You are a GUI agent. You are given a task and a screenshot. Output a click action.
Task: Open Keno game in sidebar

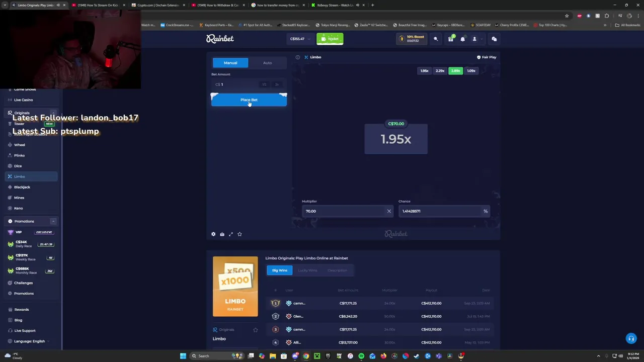tap(19, 208)
